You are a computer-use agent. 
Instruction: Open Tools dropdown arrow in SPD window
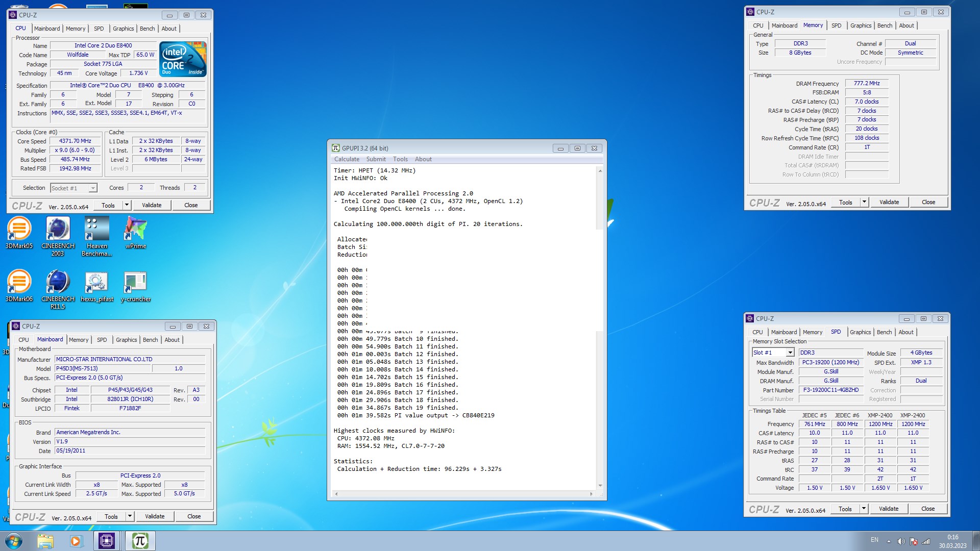tap(864, 509)
